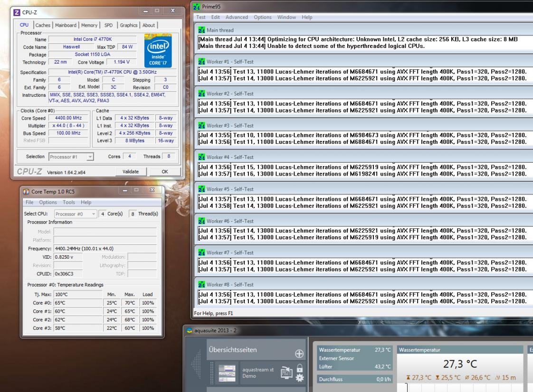Click the aquasuite title bar icon
The height and width of the screenshot is (392, 533).
(190, 330)
